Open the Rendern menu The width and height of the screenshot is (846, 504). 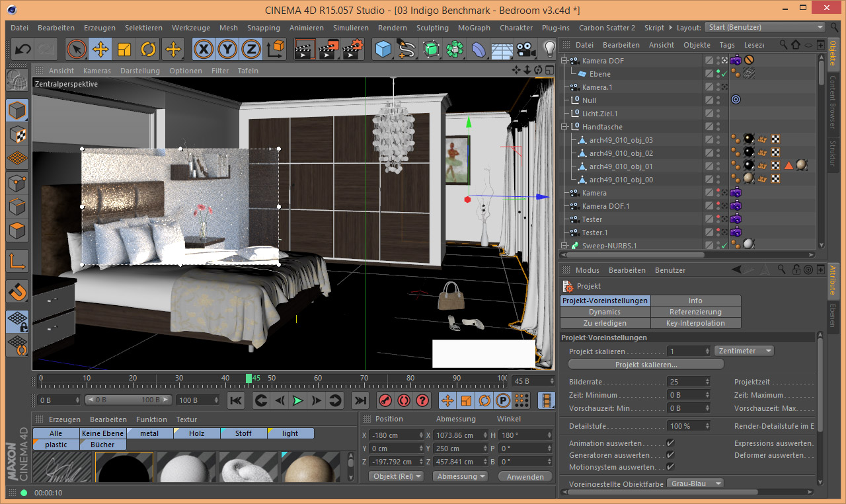392,28
